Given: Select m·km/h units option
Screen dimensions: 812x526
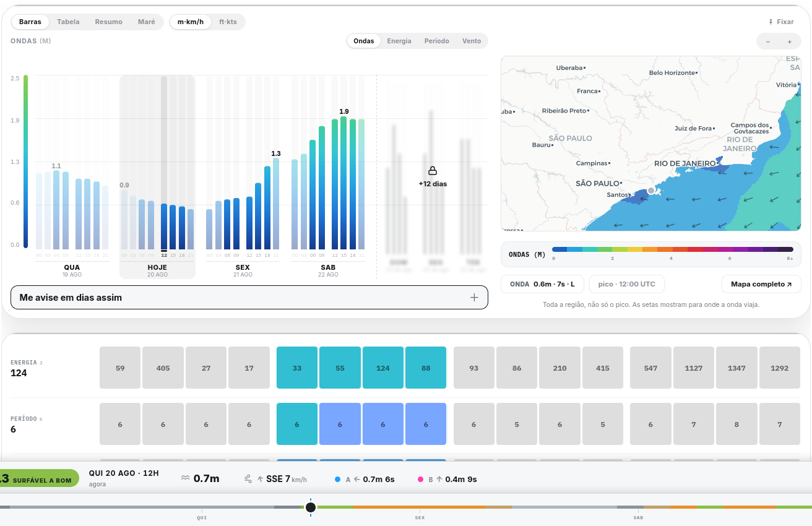Looking at the screenshot, I should pyautogui.click(x=191, y=22).
